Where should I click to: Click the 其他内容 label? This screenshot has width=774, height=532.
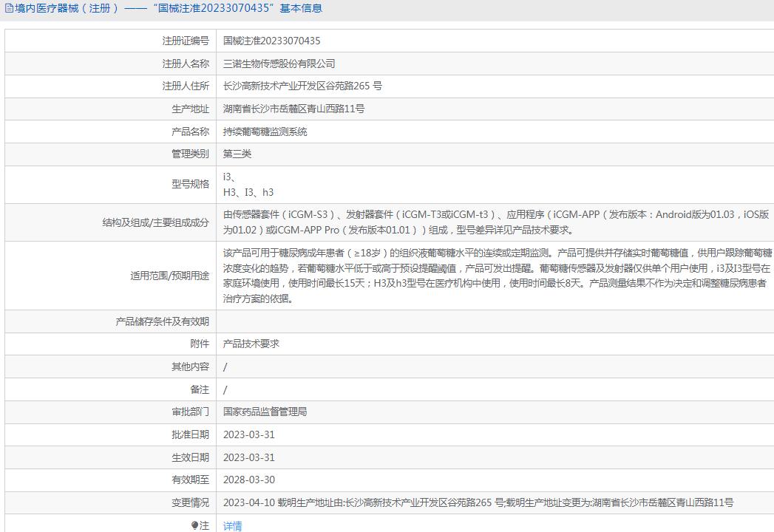click(x=191, y=366)
